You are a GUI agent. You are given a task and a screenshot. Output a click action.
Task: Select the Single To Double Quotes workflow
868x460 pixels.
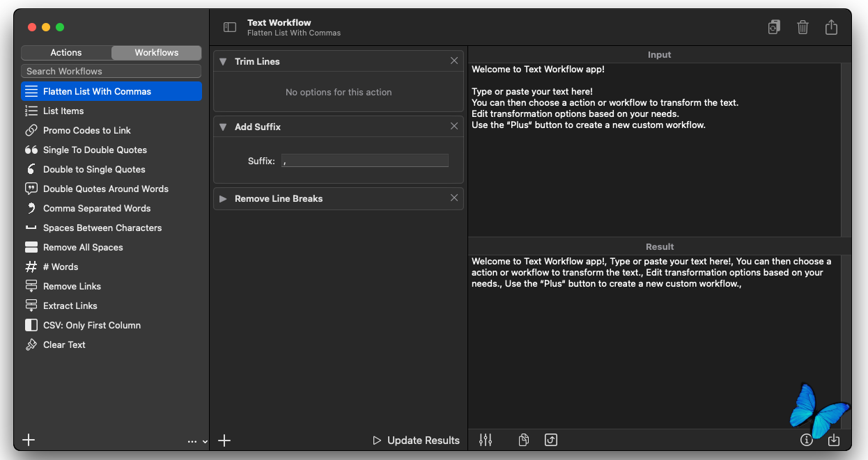pos(111,150)
